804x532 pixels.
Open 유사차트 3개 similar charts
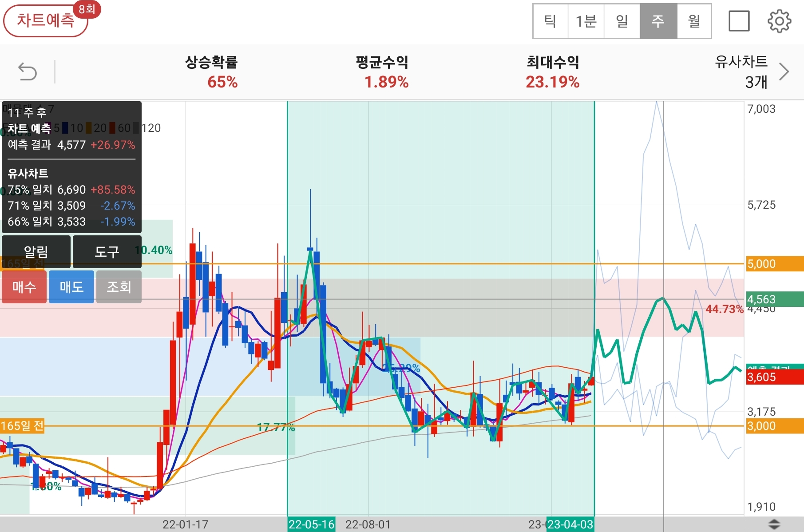[x=741, y=72]
